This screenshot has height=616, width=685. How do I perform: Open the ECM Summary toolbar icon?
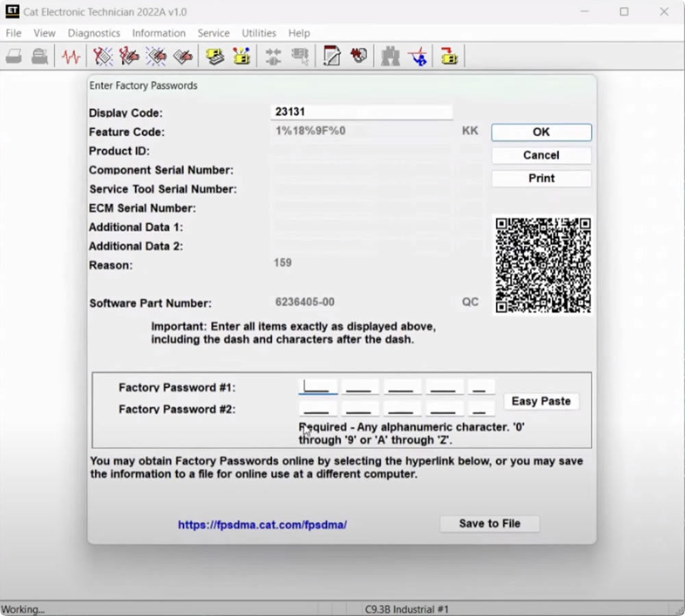pyautogui.click(x=215, y=56)
